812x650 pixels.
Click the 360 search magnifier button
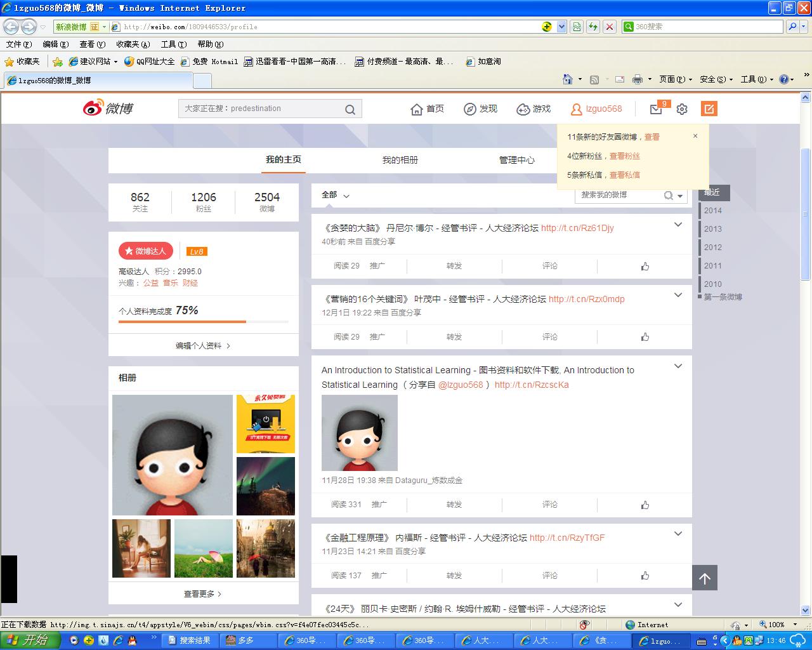coord(792,27)
